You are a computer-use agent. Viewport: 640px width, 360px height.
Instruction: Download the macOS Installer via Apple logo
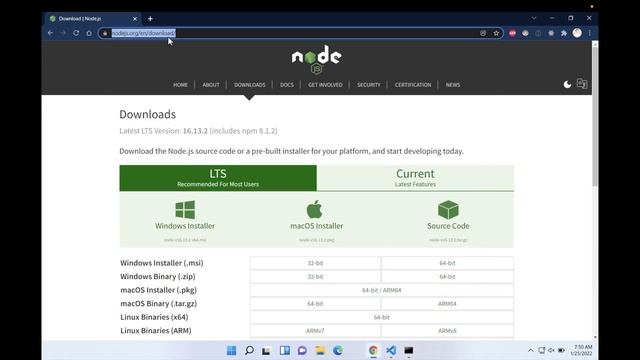coord(314,209)
